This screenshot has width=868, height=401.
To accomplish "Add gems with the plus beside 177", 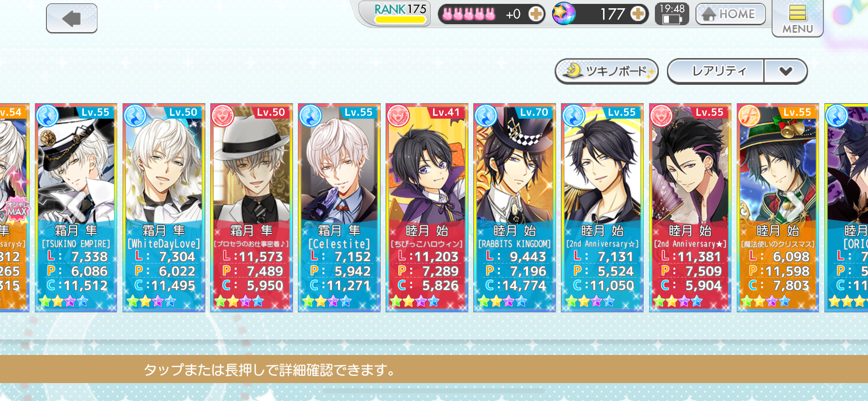I will 638,14.
